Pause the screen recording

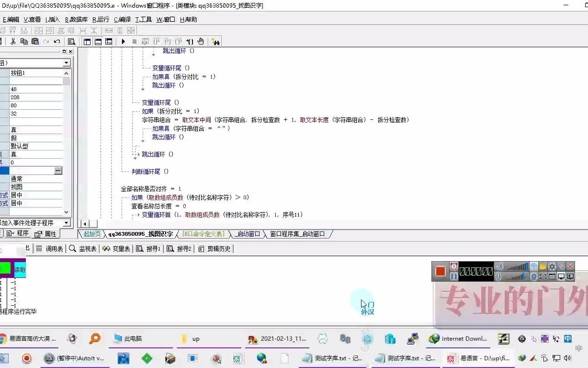click(454, 276)
